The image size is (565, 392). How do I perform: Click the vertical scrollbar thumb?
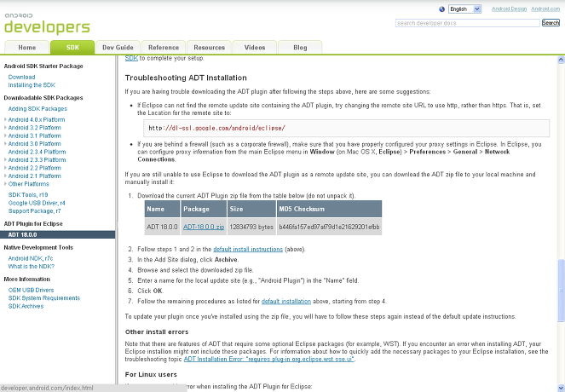tap(561, 291)
